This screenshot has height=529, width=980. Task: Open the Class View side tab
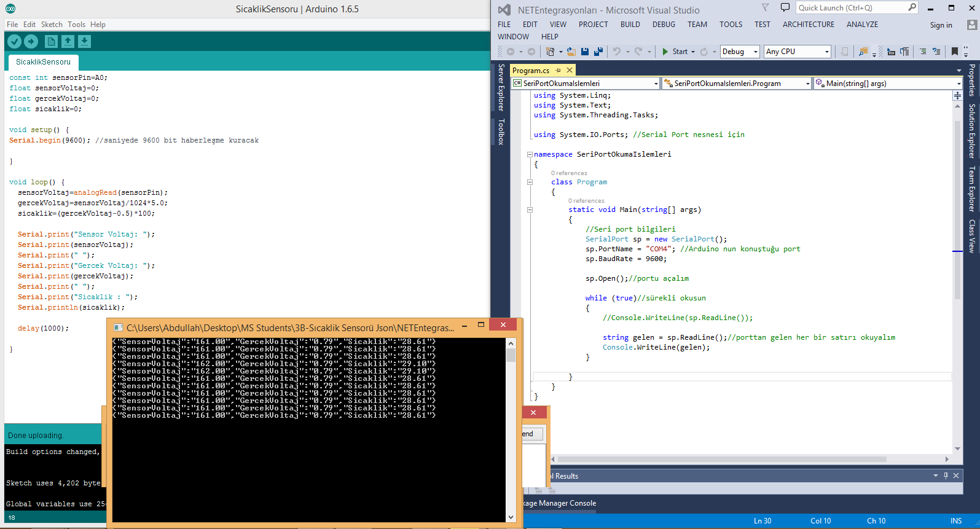[x=972, y=236]
